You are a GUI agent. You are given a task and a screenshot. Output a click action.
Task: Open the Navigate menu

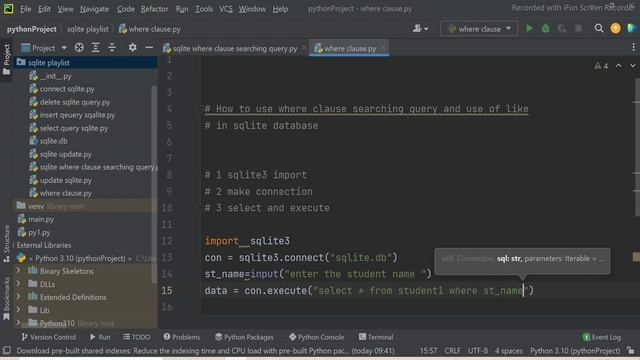coord(94,9)
